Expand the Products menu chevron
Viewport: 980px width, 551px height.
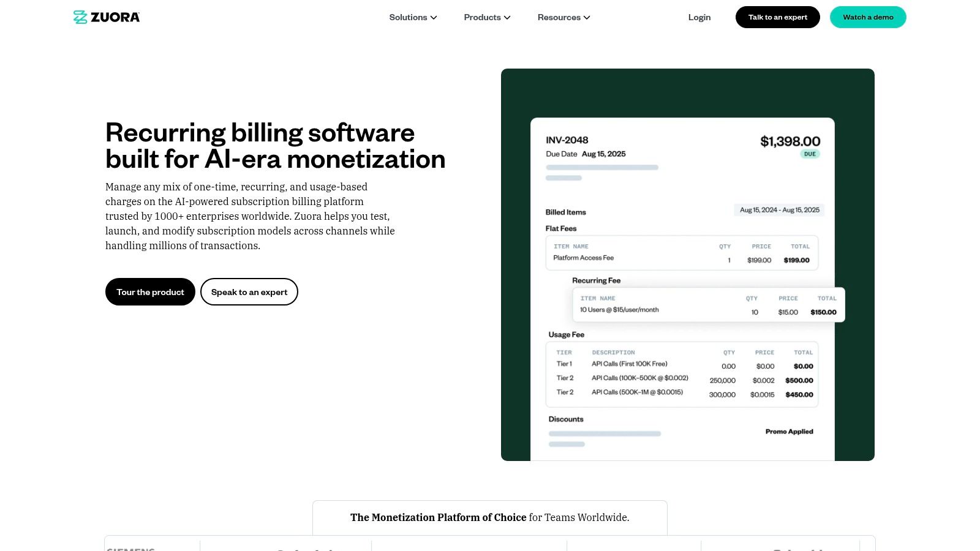(x=507, y=18)
